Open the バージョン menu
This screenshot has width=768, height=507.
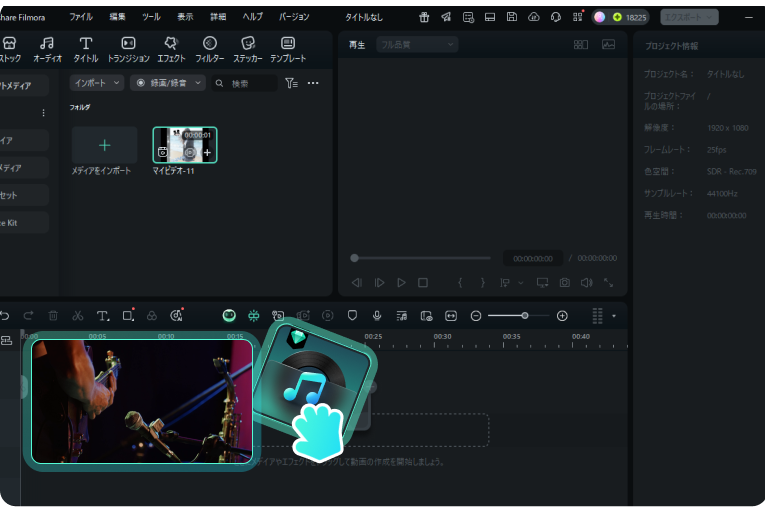pyautogui.click(x=294, y=17)
